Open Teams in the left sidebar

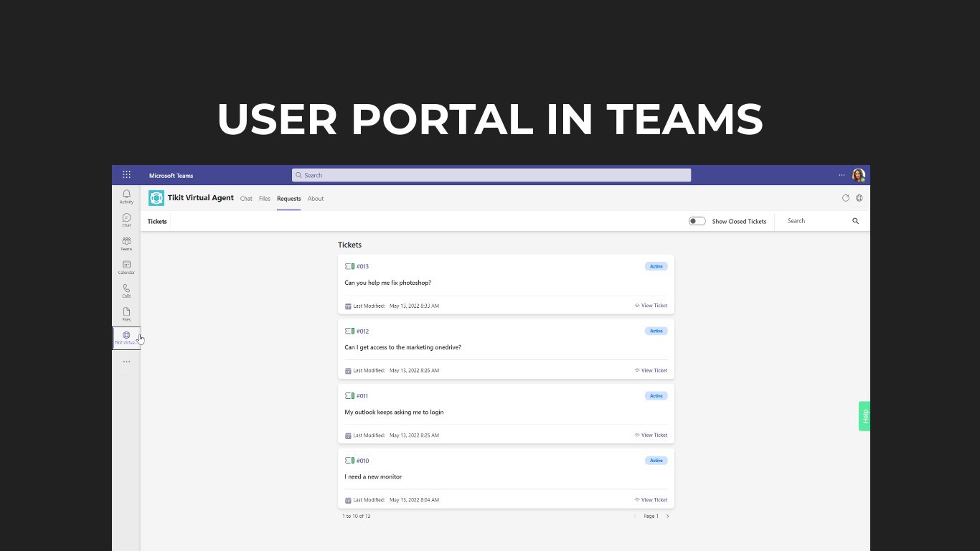click(x=126, y=244)
